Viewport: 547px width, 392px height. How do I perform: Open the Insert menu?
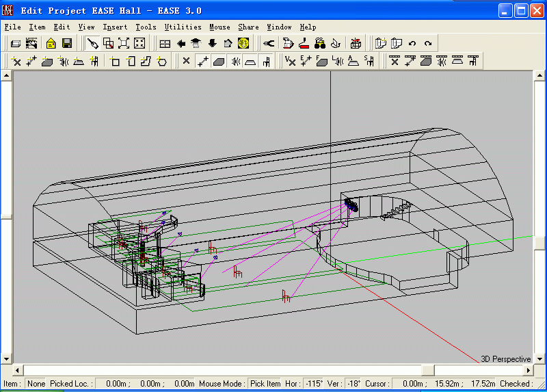(115, 27)
